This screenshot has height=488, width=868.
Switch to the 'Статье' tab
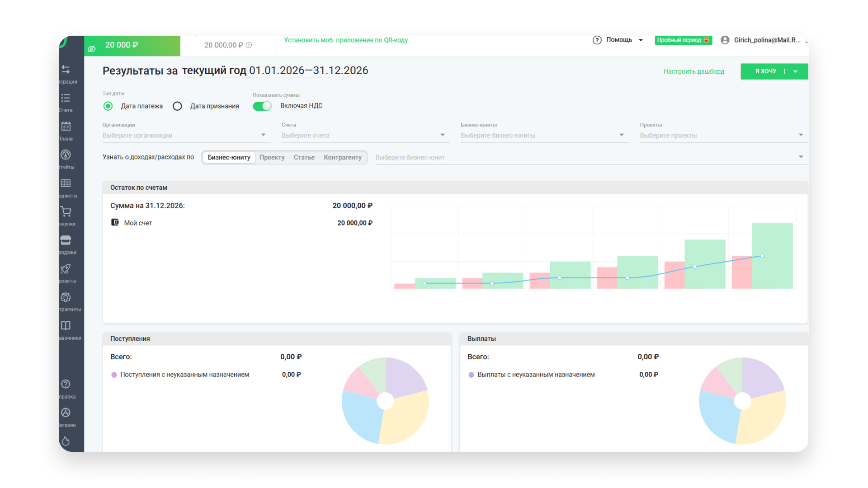click(x=304, y=158)
